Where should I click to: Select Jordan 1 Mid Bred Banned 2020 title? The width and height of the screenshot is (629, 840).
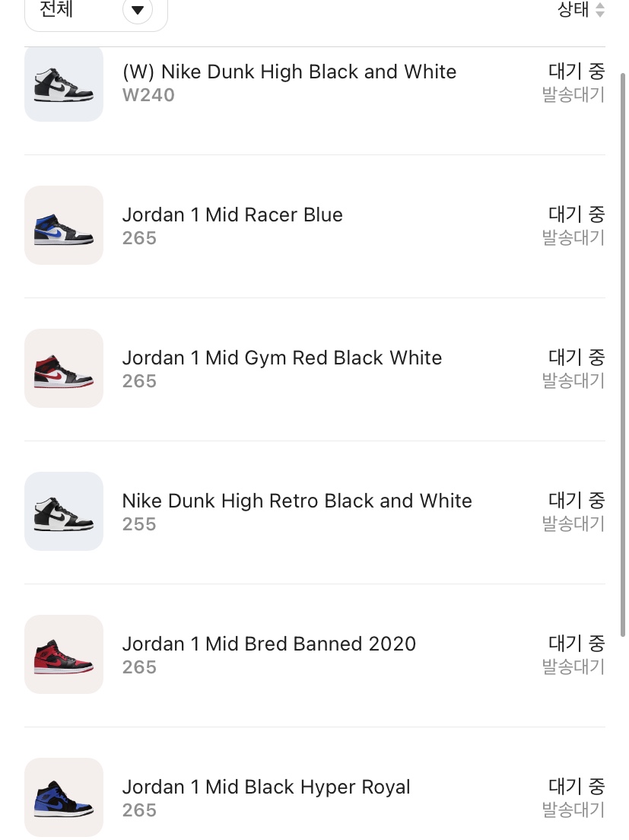268,644
